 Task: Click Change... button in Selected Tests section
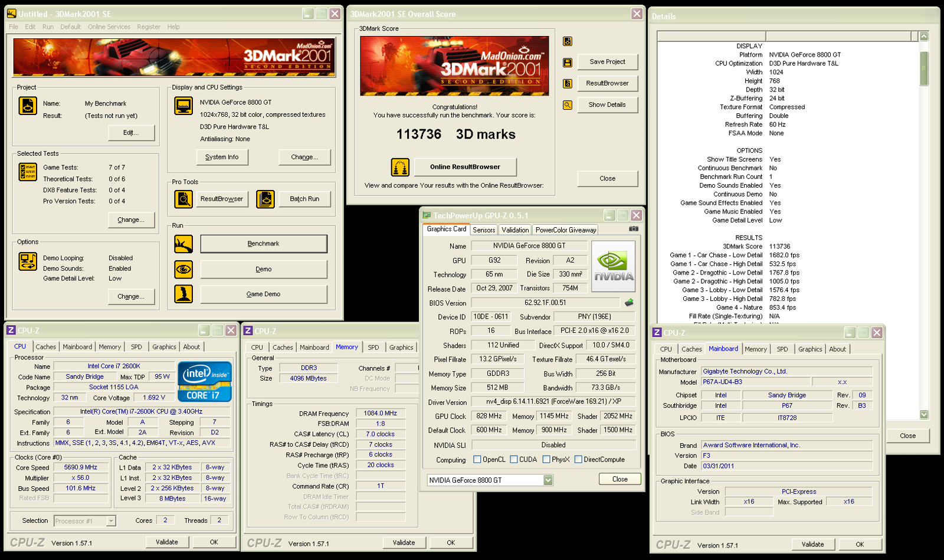click(x=131, y=220)
